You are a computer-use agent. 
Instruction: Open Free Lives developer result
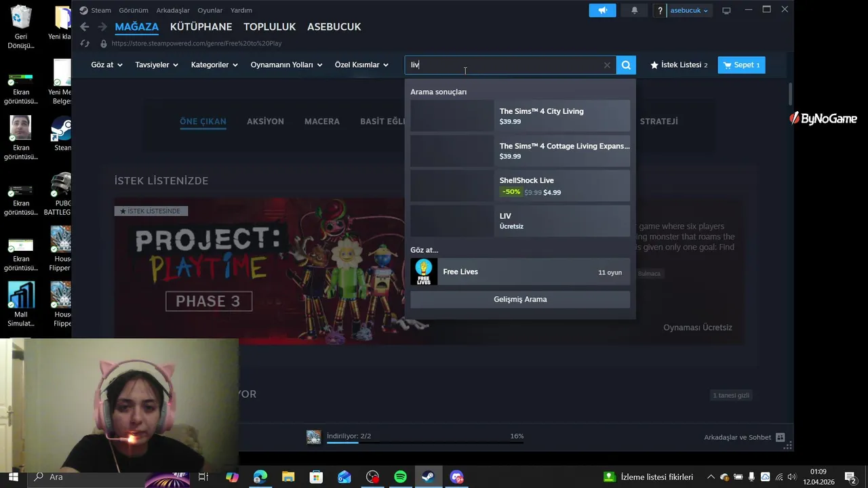[x=520, y=272]
